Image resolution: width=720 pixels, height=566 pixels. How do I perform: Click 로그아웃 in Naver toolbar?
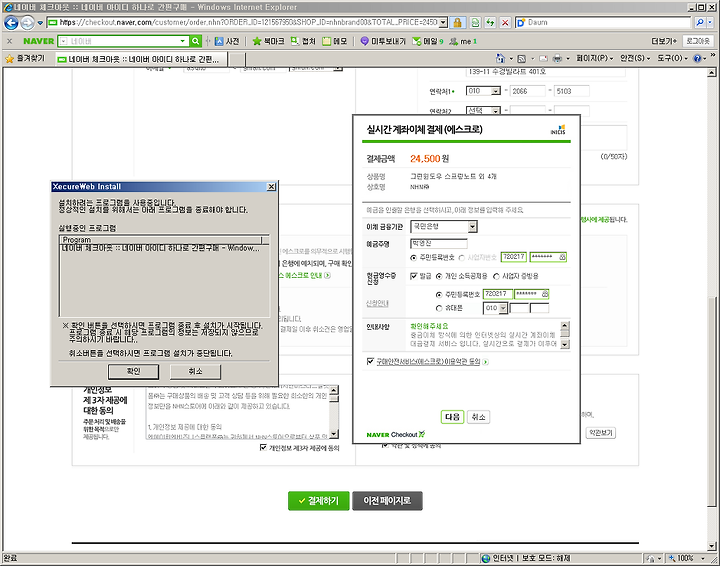698,41
